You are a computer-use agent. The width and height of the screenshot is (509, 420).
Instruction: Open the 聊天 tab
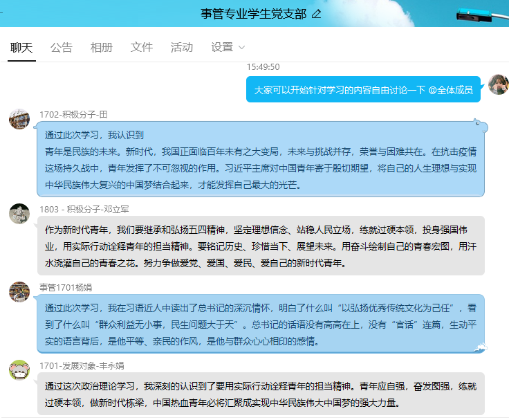21,47
